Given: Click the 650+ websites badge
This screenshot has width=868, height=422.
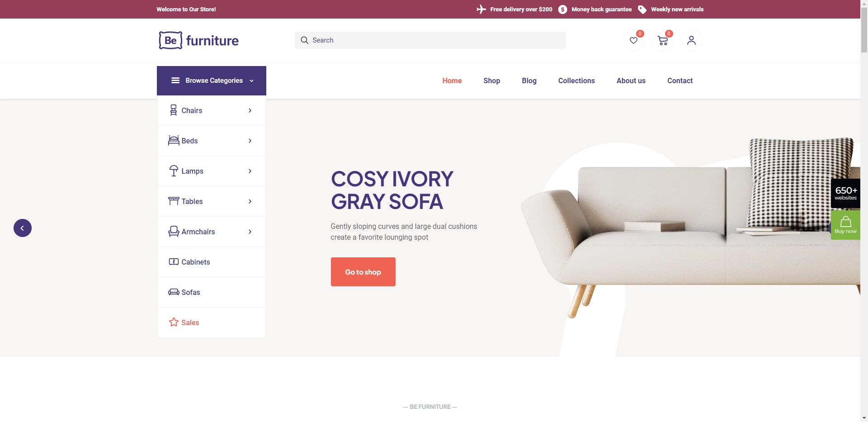Looking at the screenshot, I should click(845, 193).
